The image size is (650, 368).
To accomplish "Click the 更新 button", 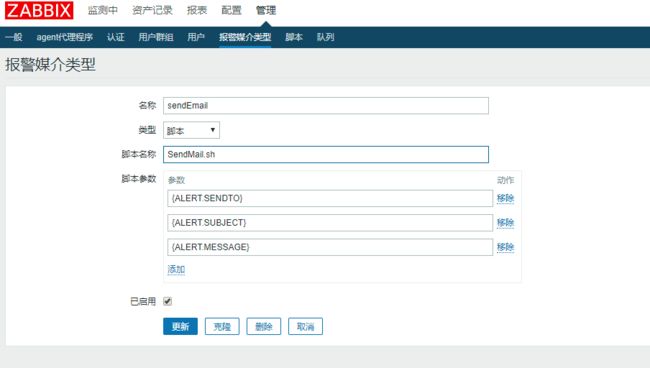I will [180, 326].
